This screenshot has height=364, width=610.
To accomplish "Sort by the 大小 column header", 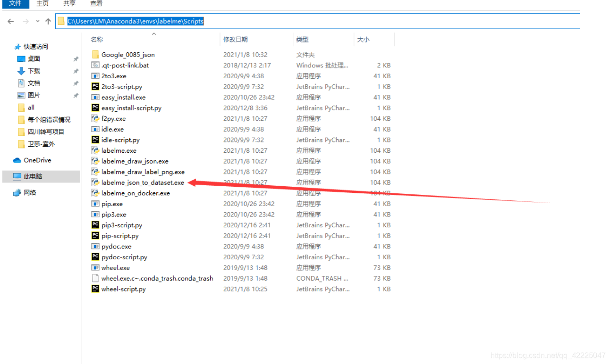I will (x=364, y=40).
